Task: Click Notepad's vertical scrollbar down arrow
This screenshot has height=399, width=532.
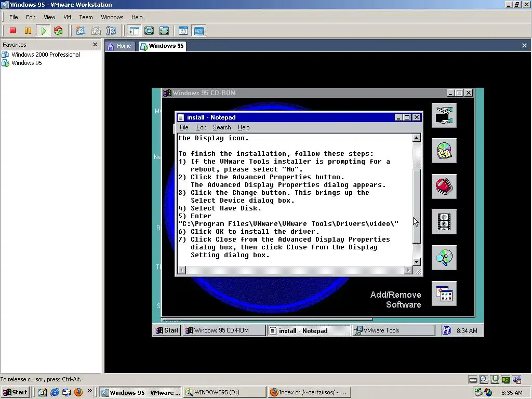Action: (417, 262)
